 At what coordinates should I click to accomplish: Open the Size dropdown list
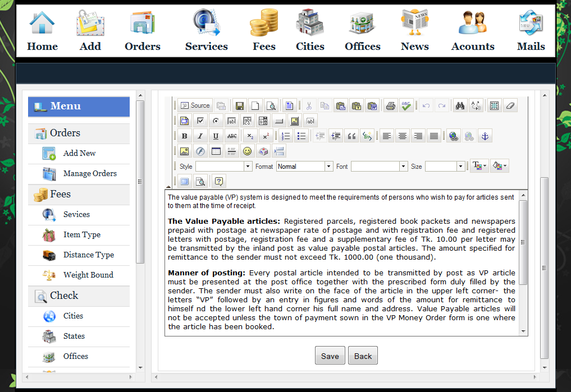[x=445, y=167]
